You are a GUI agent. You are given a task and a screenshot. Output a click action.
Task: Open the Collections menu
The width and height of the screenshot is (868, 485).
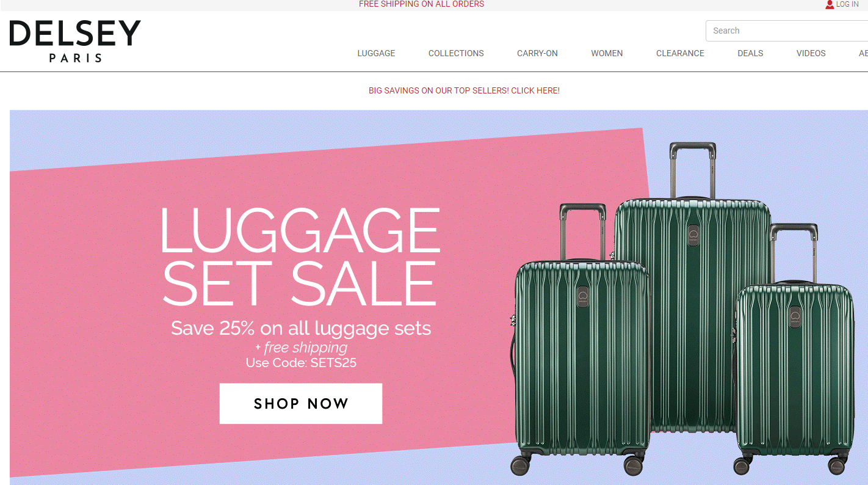click(x=456, y=53)
